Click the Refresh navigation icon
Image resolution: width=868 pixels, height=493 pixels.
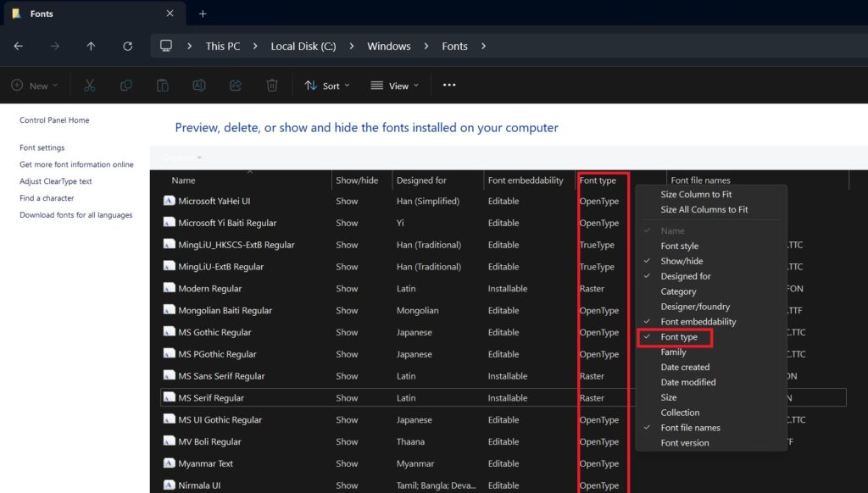click(127, 46)
